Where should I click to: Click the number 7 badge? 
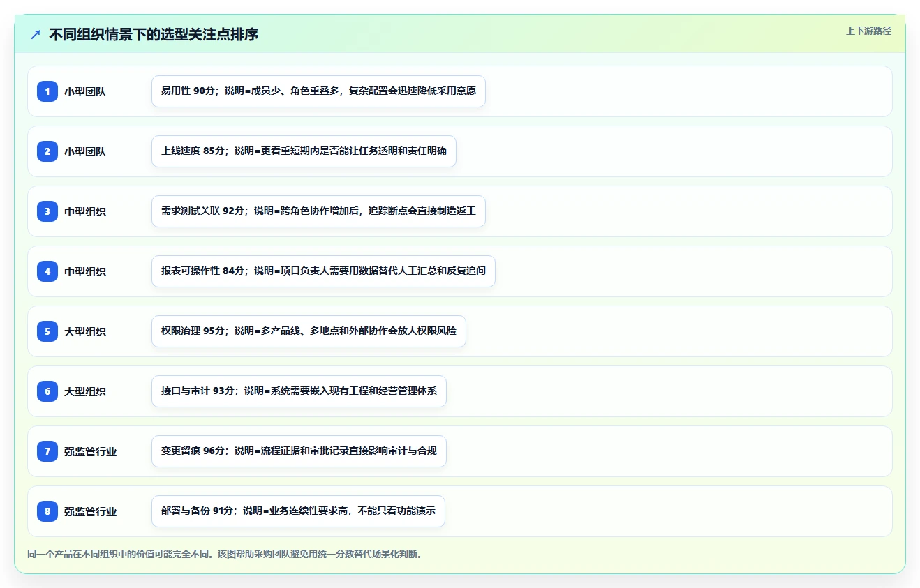47,451
